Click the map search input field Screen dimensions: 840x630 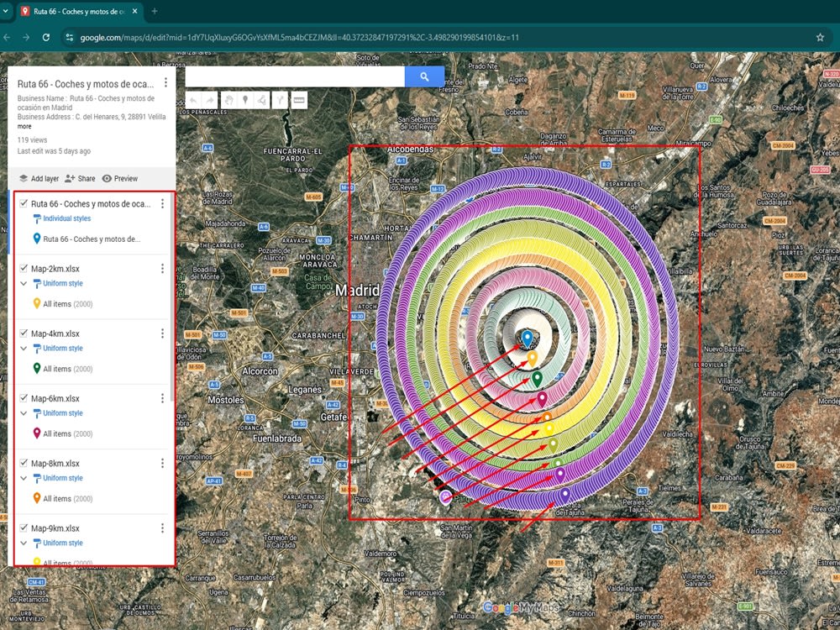tap(295, 76)
